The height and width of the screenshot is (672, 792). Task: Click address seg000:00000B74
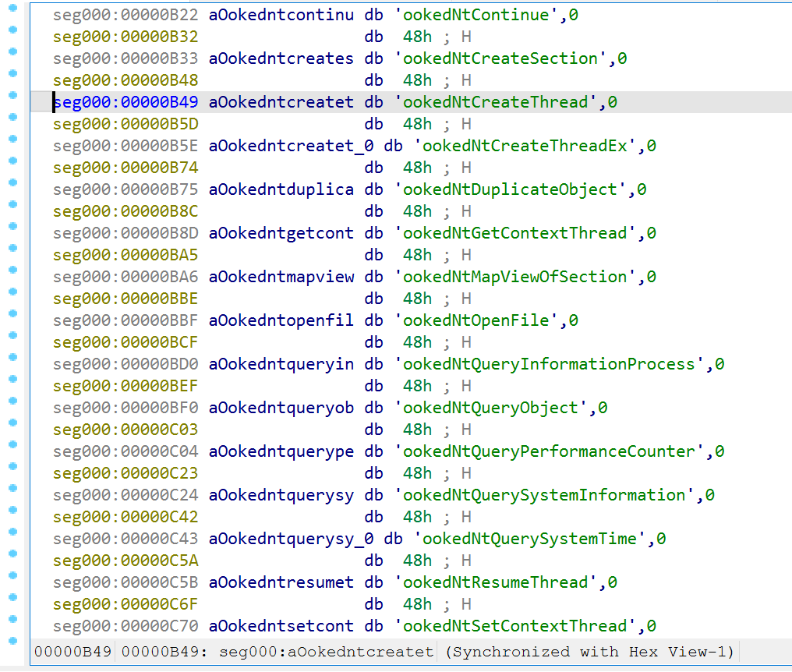point(126,168)
